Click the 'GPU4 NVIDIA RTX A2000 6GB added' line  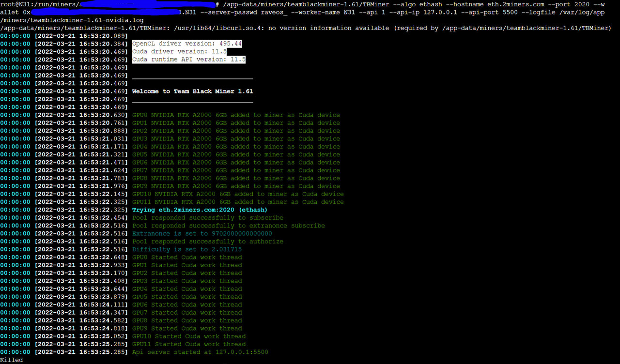point(236,147)
